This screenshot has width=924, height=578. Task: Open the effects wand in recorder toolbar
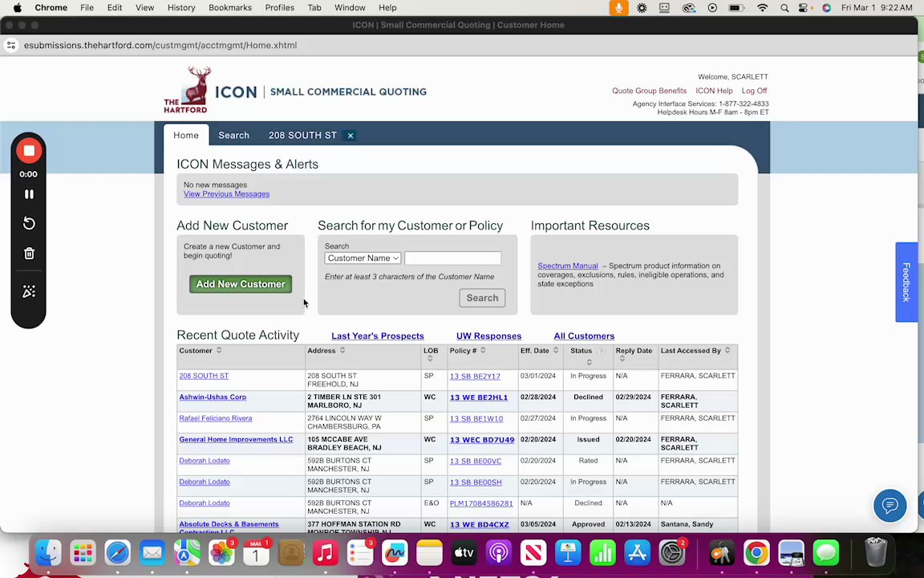pos(28,291)
